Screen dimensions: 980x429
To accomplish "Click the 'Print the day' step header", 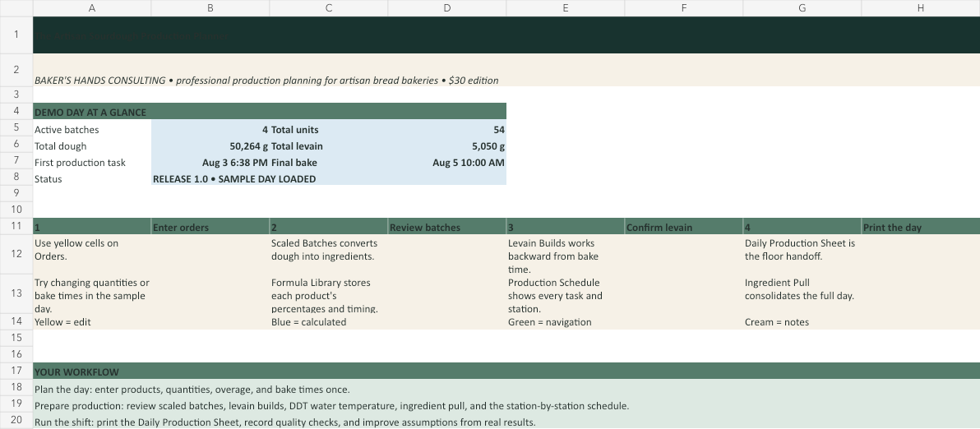I will [x=921, y=227].
